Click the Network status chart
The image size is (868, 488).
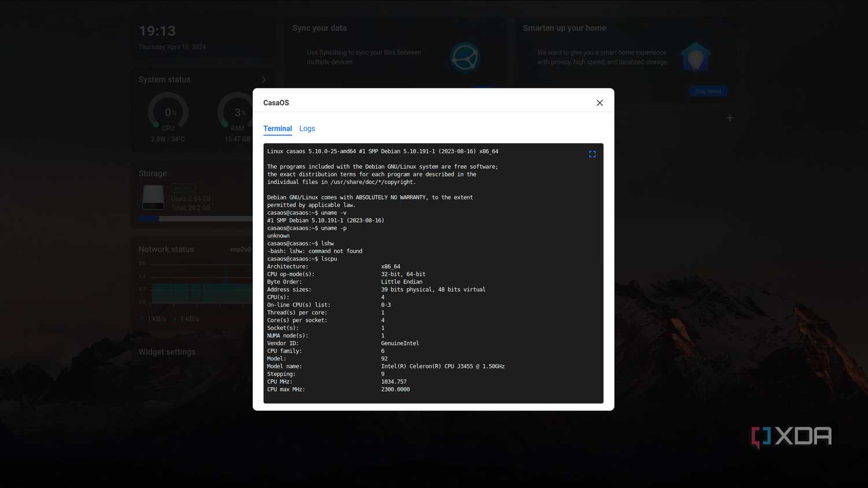(201, 283)
